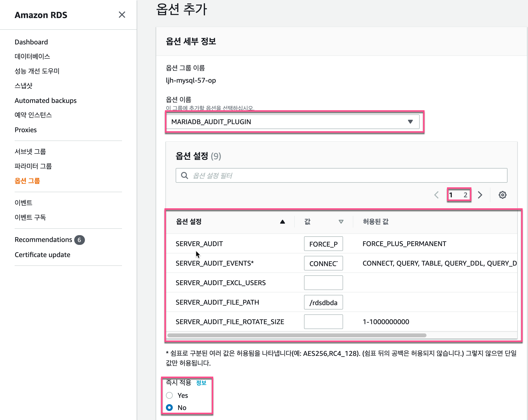Sort ascending by 옵션 설정 column arrow
Screen dimensions: 528x420
click(x=282, y=222)
